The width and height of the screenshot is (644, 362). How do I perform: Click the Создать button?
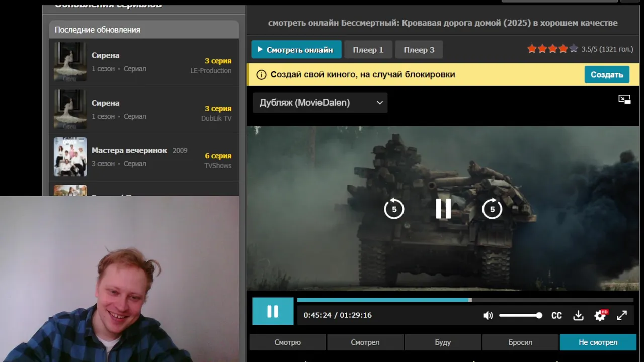pos(607,74)
